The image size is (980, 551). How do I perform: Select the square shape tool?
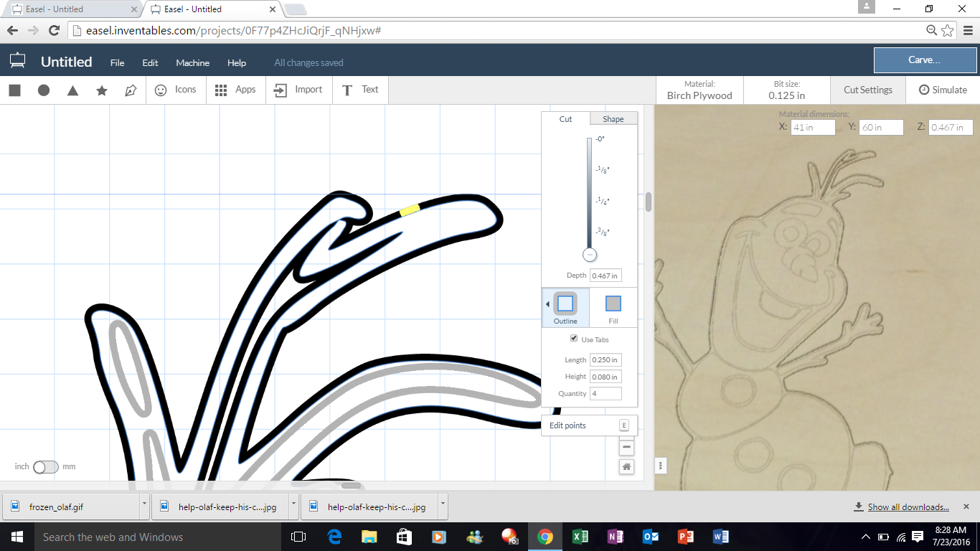click(x=14, y=90)
